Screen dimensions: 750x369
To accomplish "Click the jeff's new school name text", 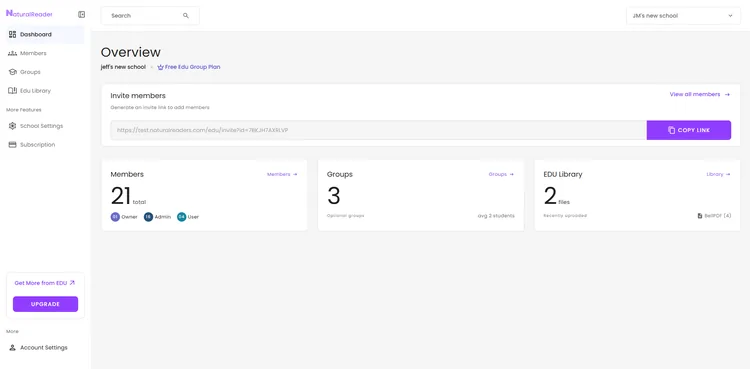I will point(123,67).
